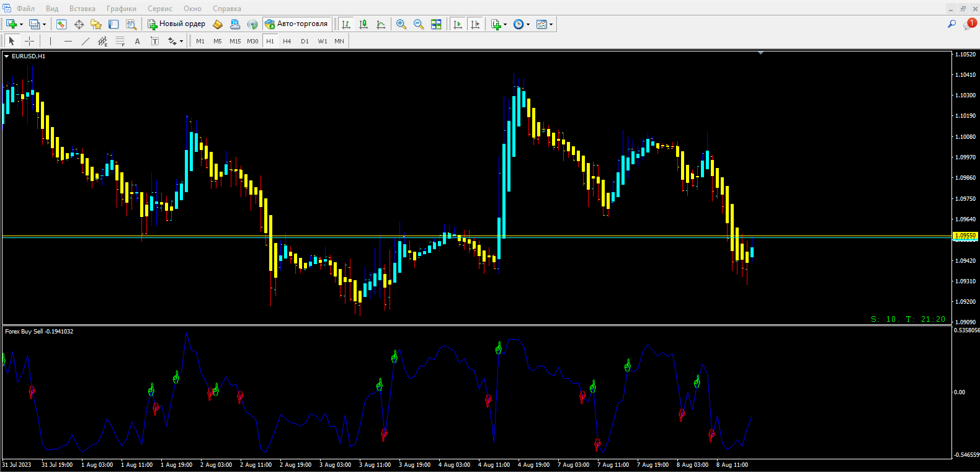Open the Сервис menu
Viewport: 980px width, 473px height.
pyautogui.click(x=160, y=9)
